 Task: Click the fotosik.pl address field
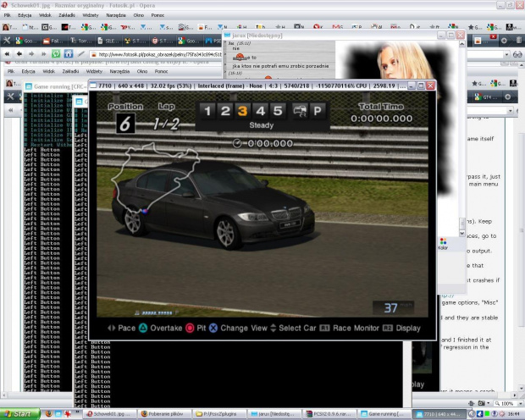[156, 54]
